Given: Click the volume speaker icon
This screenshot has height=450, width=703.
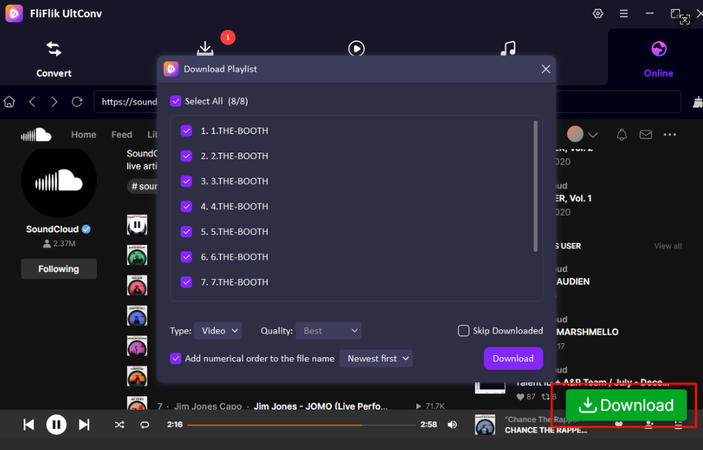Looking at the screenshot, I should pyautogui.click(x=452, y=424).
